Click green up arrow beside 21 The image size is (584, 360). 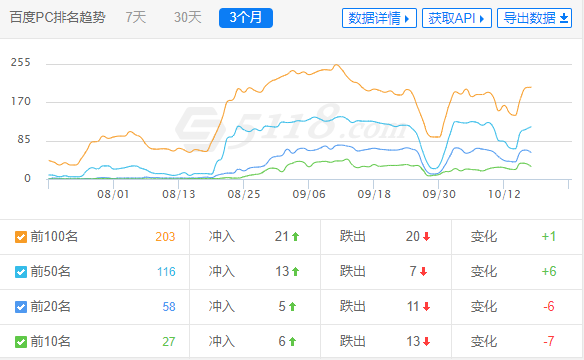coord(296,236)
